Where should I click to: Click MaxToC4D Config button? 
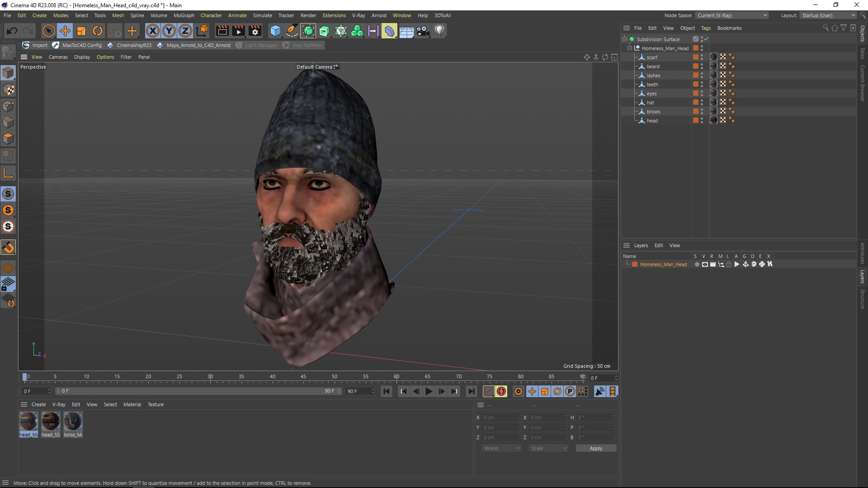pyautogui.click(x=77, y=45)
